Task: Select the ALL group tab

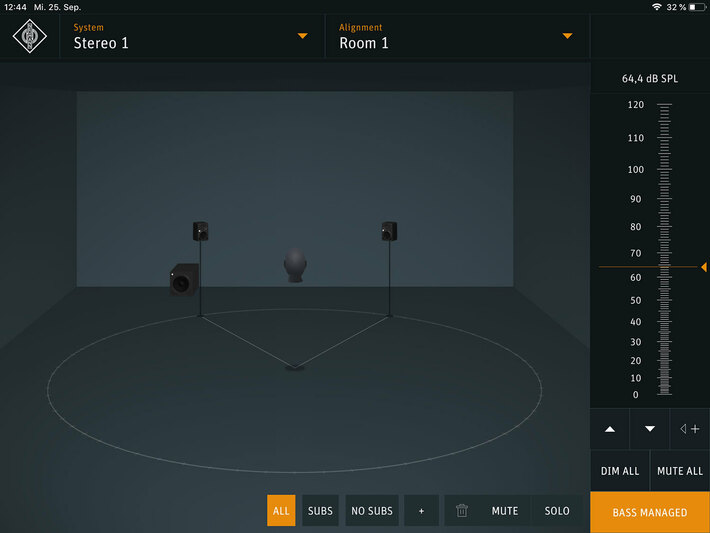Action: click(x=281, y=511)
